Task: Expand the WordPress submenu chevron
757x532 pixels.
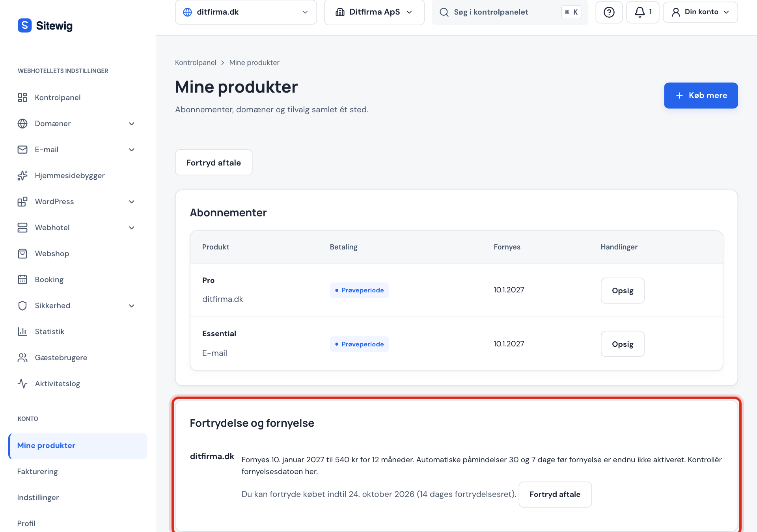Action: click(132, 202)
